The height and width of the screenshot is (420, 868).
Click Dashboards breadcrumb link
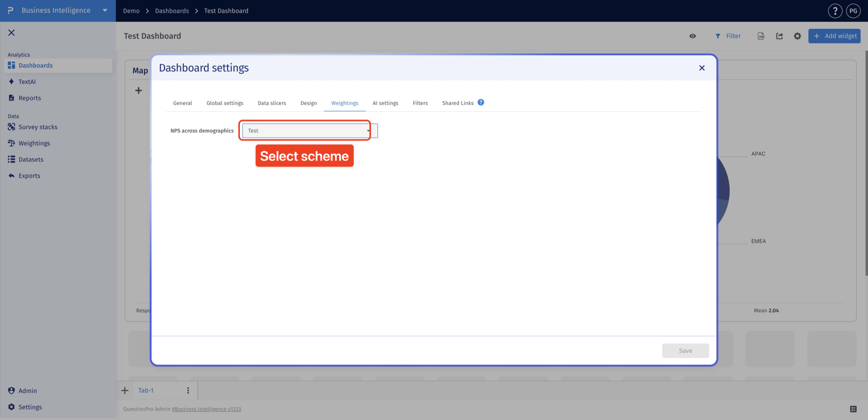point(172,11)
